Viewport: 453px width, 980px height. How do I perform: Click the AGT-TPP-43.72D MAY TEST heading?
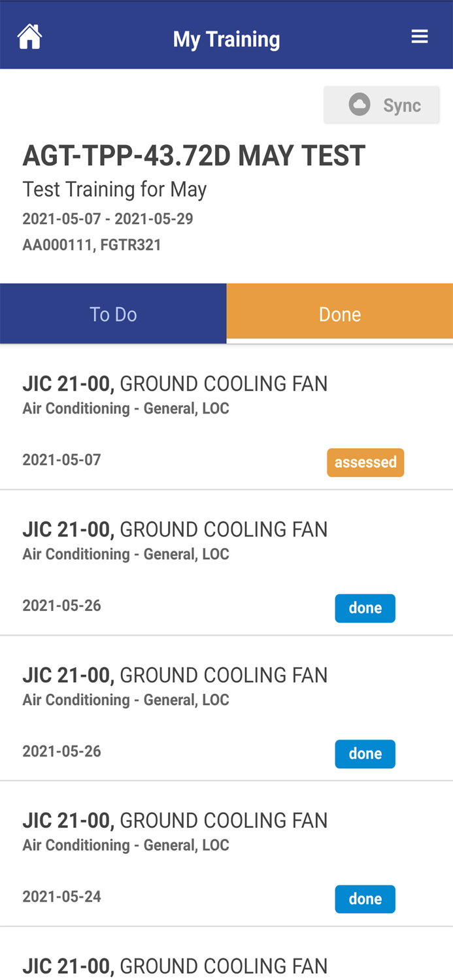pos(194,157)
